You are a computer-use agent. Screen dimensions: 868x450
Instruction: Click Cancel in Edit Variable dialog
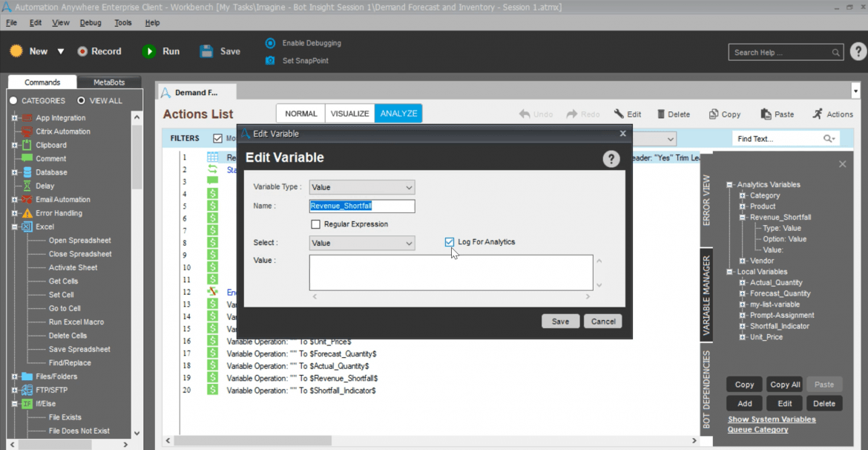pyautogui.click(x=603, y=322)
